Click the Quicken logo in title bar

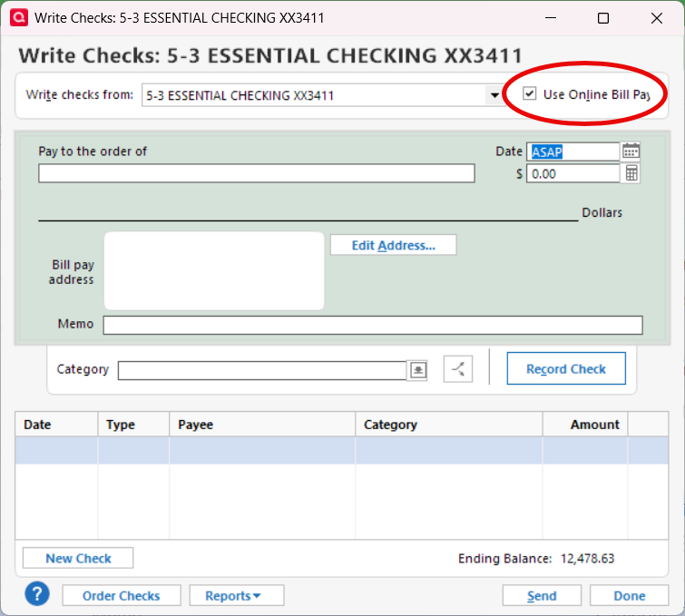click(x=19, y=18)
